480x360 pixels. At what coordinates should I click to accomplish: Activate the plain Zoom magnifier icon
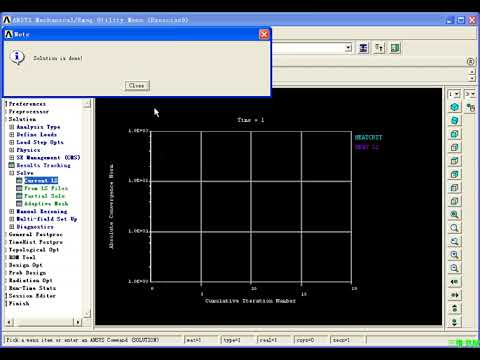(454, 228)
